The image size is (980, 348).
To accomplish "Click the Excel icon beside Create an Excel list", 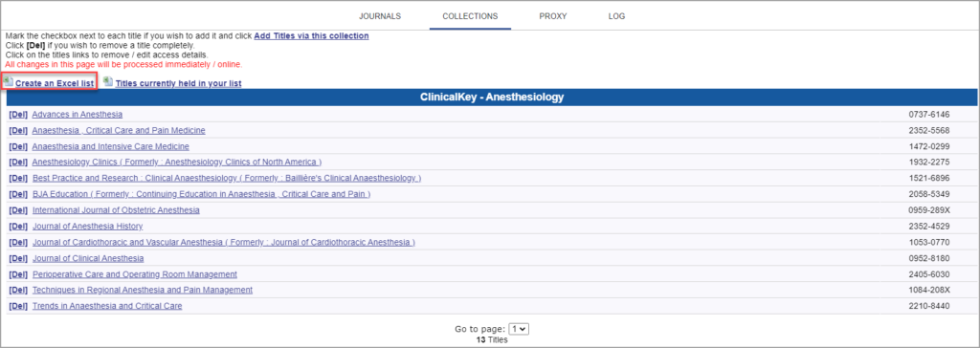I will [x=9, y=82].
